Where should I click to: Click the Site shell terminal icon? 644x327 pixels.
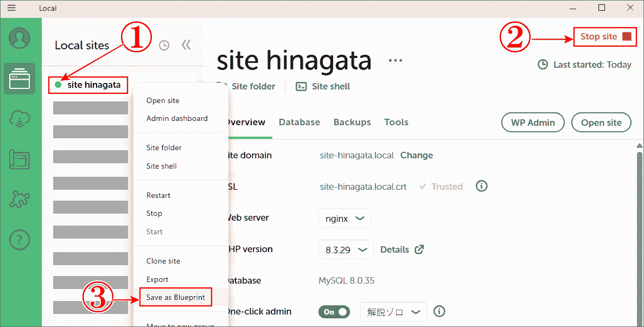(x=301, y=87)
